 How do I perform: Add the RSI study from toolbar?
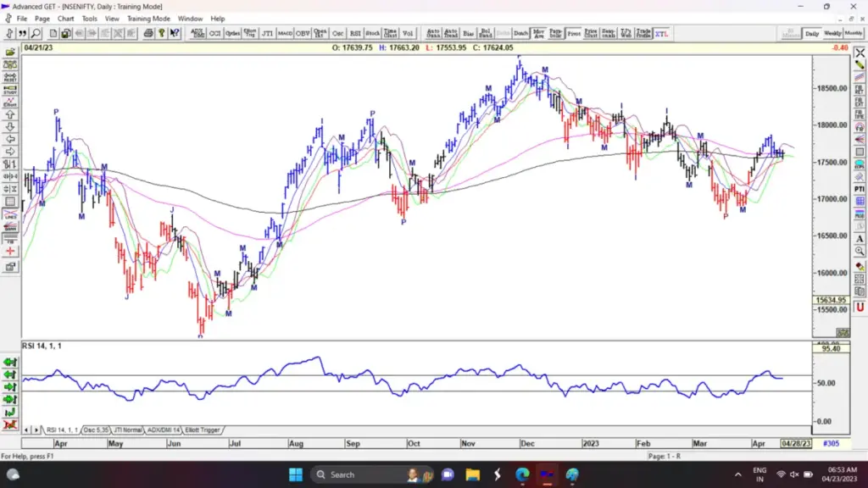pyautogui.click(x=355, y=33)
